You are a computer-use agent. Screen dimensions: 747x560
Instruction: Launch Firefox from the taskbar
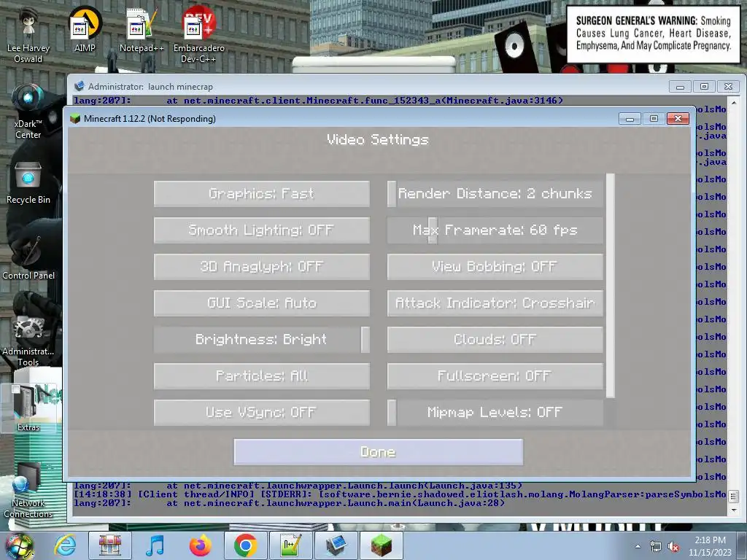[x=200, y=545]
